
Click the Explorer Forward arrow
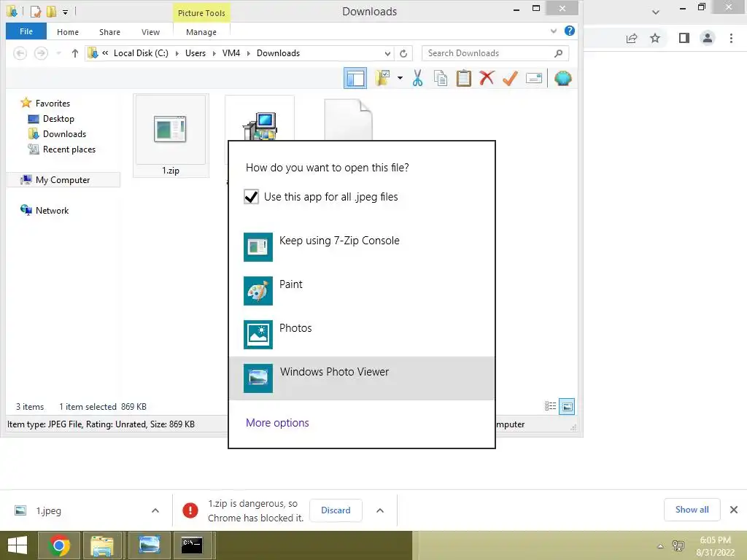(41, 53)
